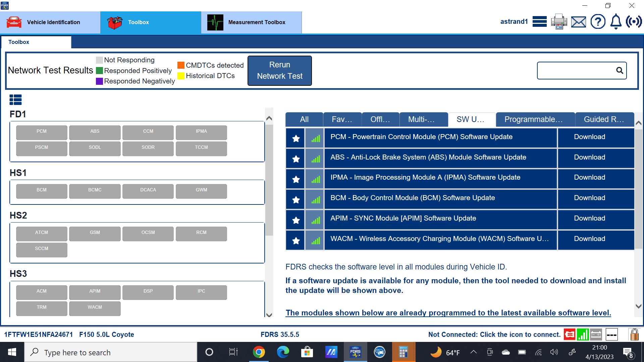Download the ABS Module Software Update
Screen dimensions: 644x362
[589, 157]
